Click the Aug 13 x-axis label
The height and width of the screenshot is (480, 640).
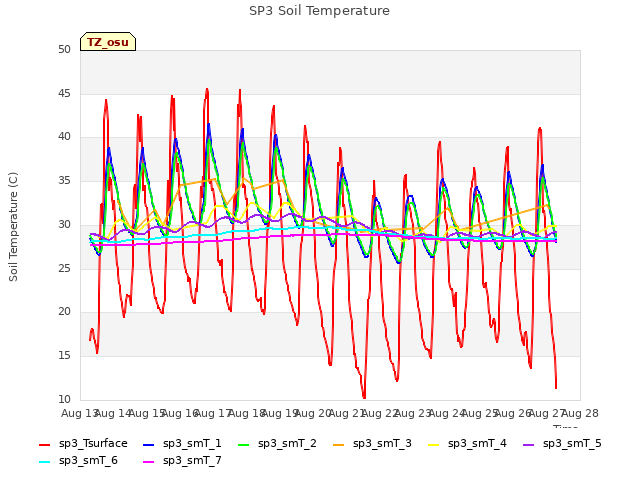(80, 413)
